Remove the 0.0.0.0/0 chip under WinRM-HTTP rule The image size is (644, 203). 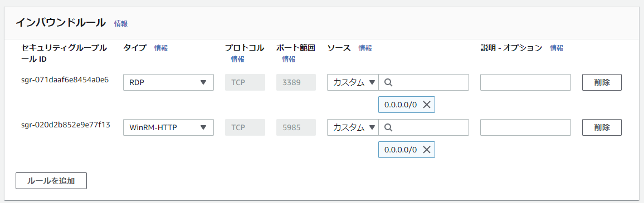[x=427, y=150]
